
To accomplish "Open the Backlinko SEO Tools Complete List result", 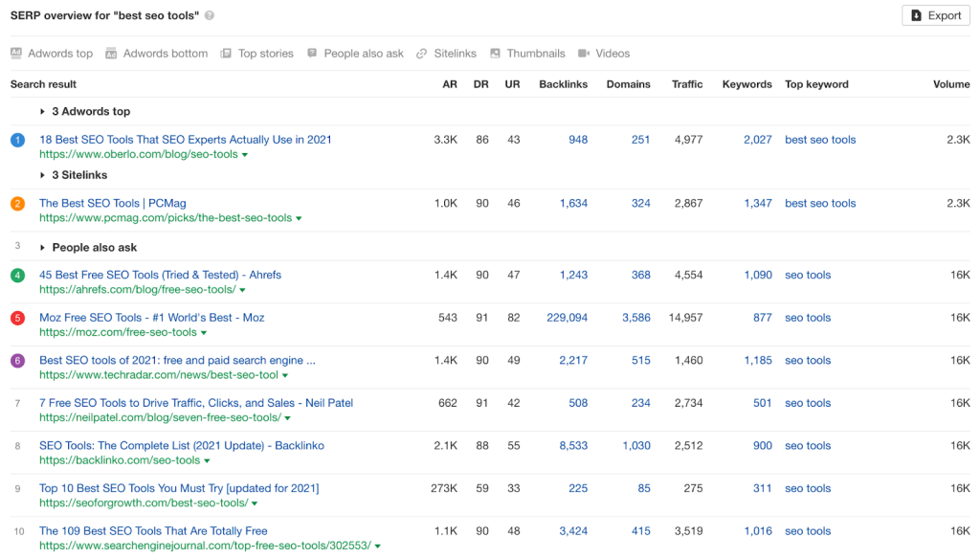I will point(182,445).
